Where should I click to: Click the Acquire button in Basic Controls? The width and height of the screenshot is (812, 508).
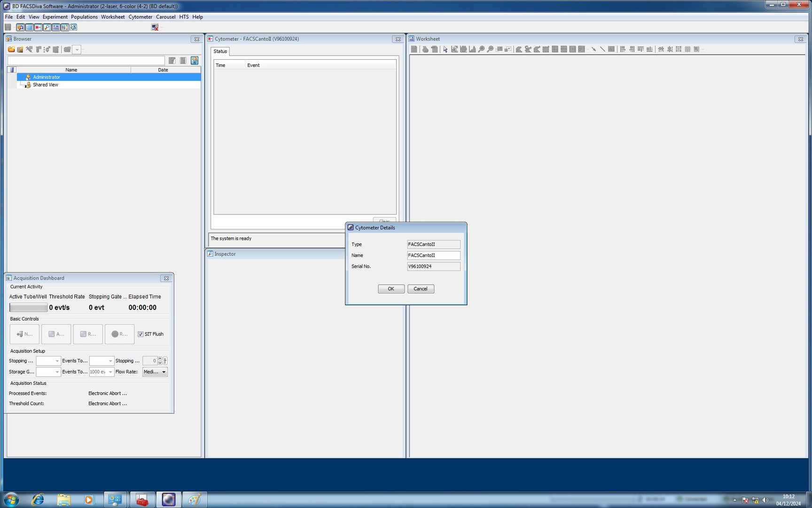coord(56,334)
